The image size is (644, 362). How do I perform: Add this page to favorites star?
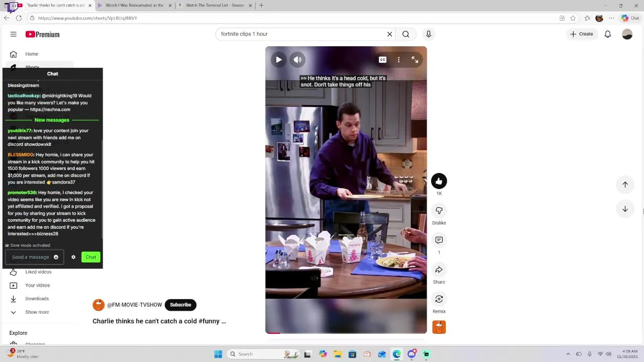pos(573,18)
